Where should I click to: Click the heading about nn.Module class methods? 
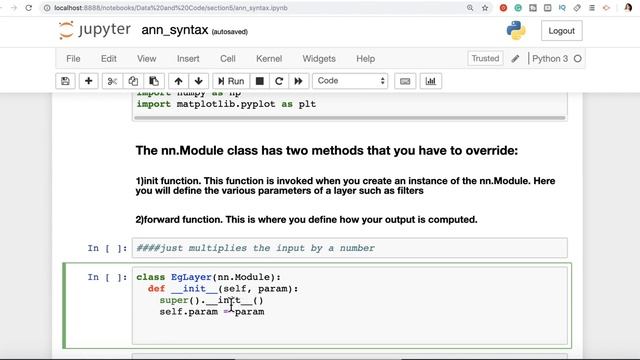327,151
